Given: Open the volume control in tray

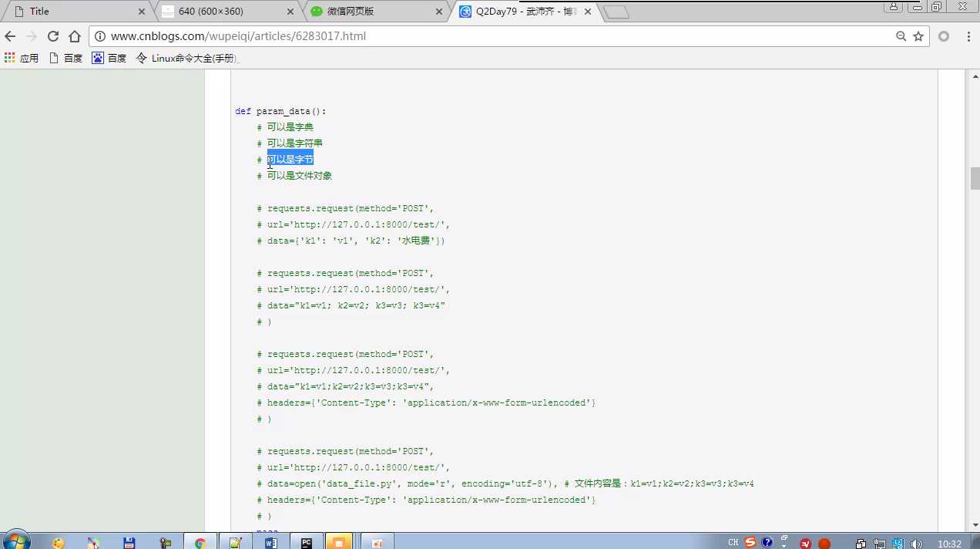Looking at the screenshot, I should tap(915, 544).
